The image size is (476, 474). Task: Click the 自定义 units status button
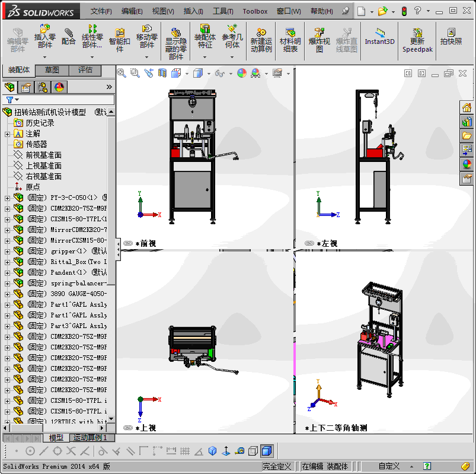(x=389, y=466)
